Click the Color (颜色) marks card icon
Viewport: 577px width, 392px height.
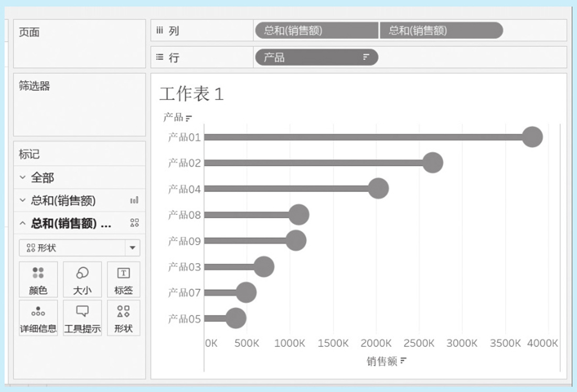[38, 279]
